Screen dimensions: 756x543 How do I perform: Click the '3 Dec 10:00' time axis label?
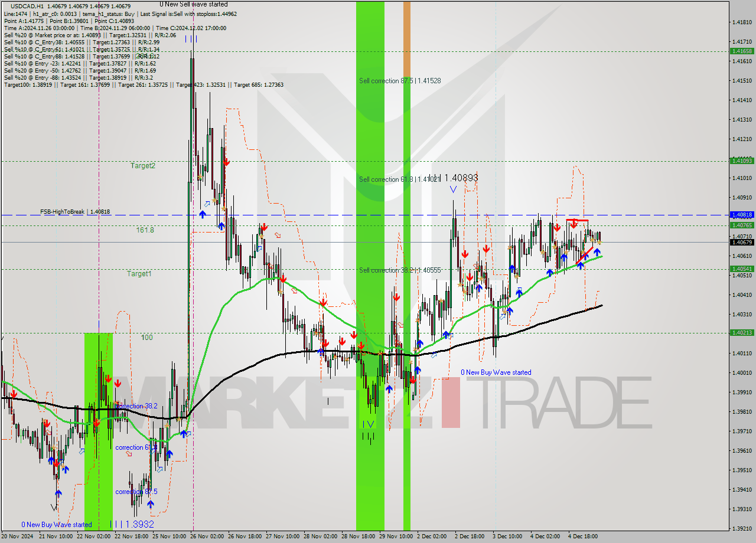[507, 537]
